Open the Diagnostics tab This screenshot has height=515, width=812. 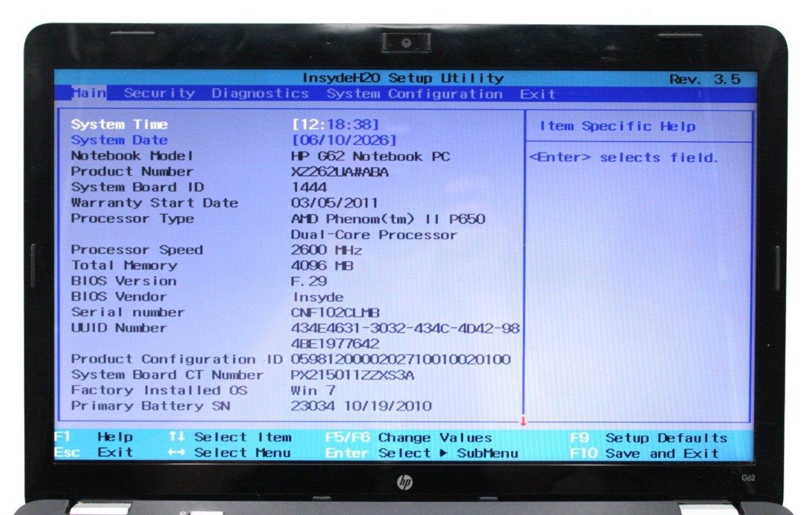pos(260,93)
